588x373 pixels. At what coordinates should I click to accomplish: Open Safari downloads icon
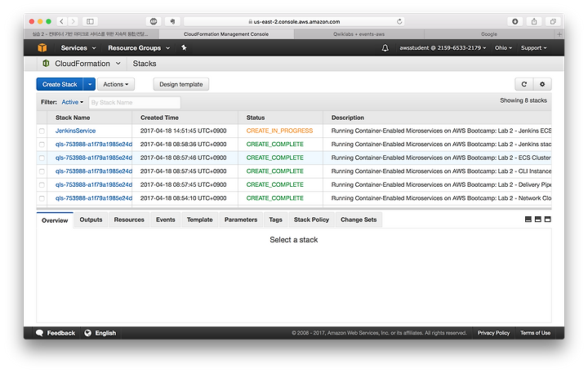pos(514,21)
